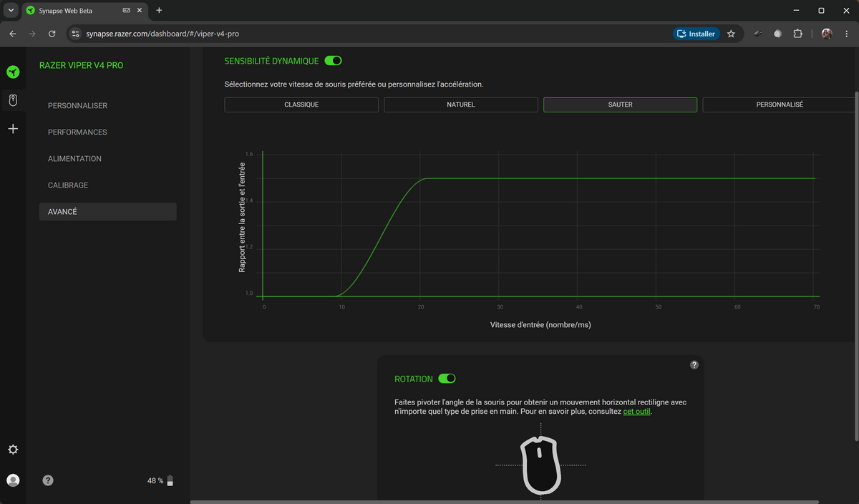Click the battery level icon
The height and width of the screenshot is (504, 859).
(170, 480)
